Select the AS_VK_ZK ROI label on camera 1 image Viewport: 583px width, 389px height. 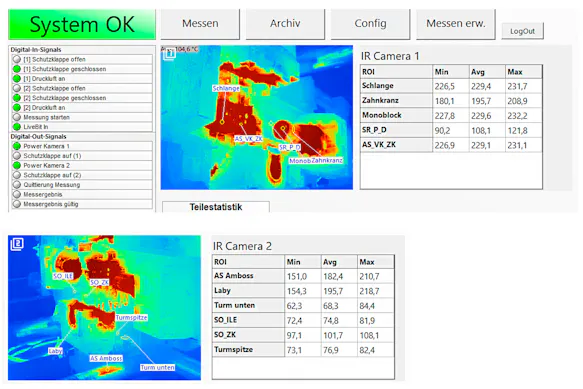point(248,139)
